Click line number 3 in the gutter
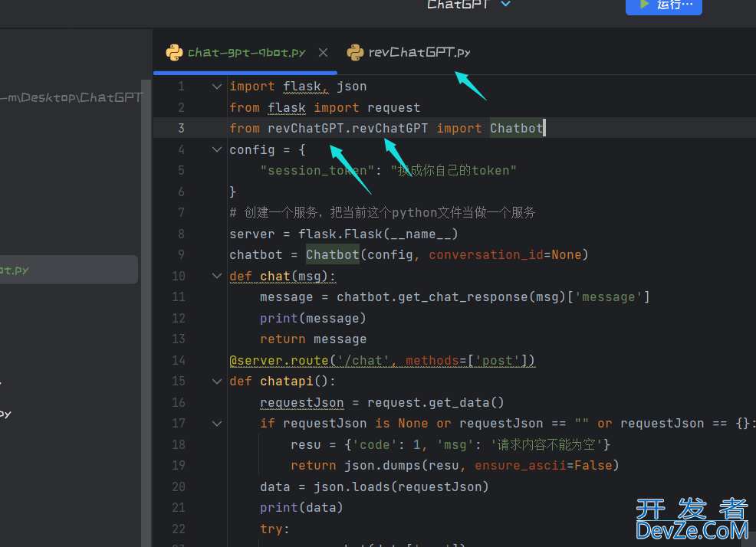Image resolution: width=756 pixels, height=547 pixels. coord(181,128)
